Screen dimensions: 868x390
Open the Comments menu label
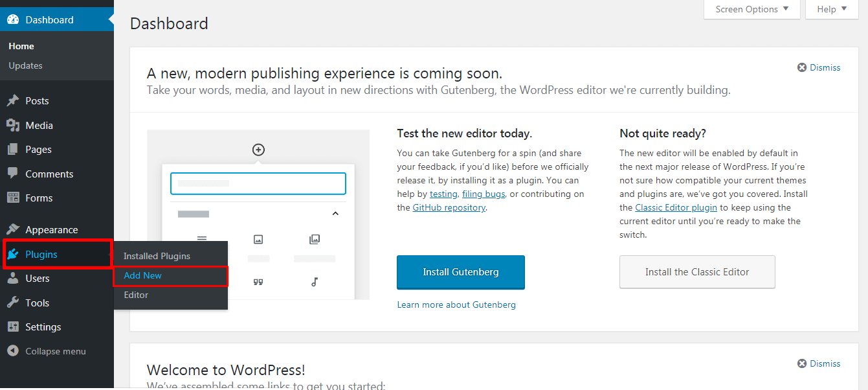(49, 174)
